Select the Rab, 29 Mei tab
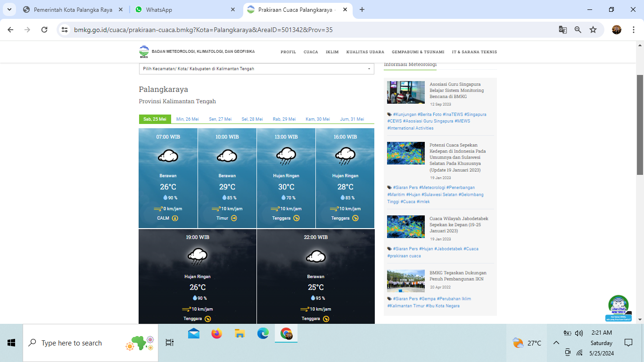The image size is (644, 362). click(x=284, y=119)
